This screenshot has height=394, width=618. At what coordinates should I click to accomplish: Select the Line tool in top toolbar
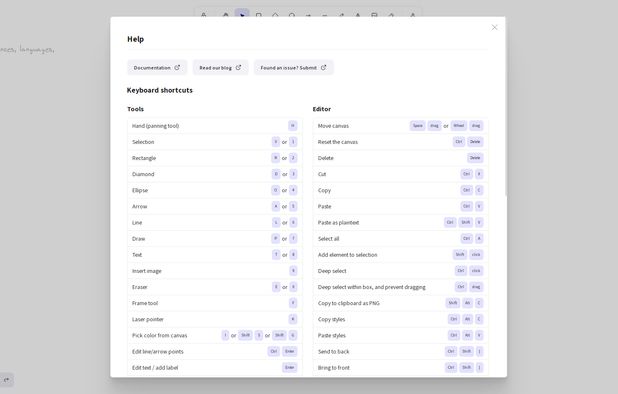pos(325,15)
